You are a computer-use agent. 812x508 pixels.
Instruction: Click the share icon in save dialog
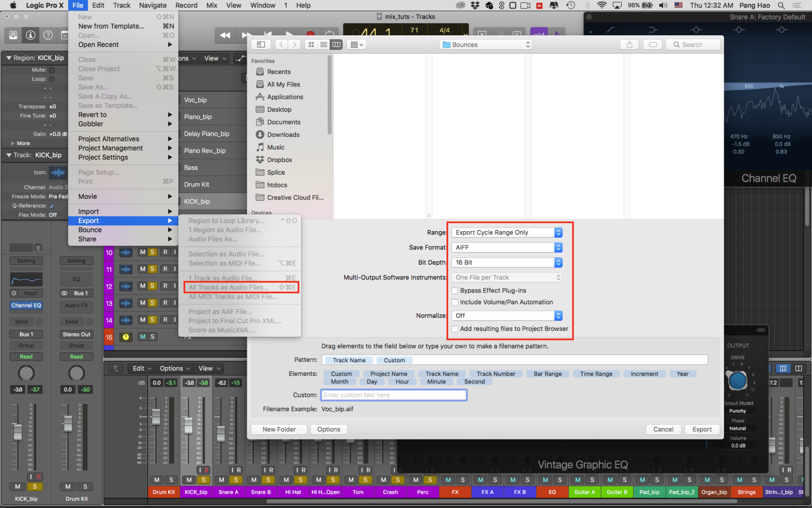(629, 45)
